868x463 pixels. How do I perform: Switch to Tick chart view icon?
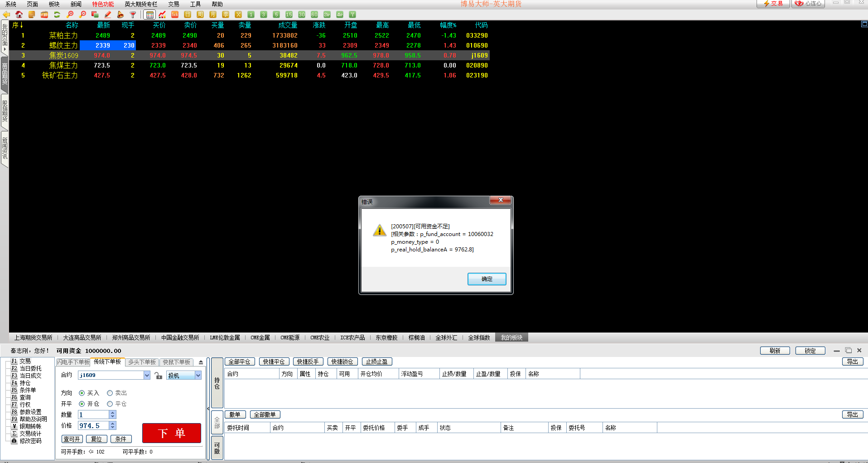click(175, 14)
